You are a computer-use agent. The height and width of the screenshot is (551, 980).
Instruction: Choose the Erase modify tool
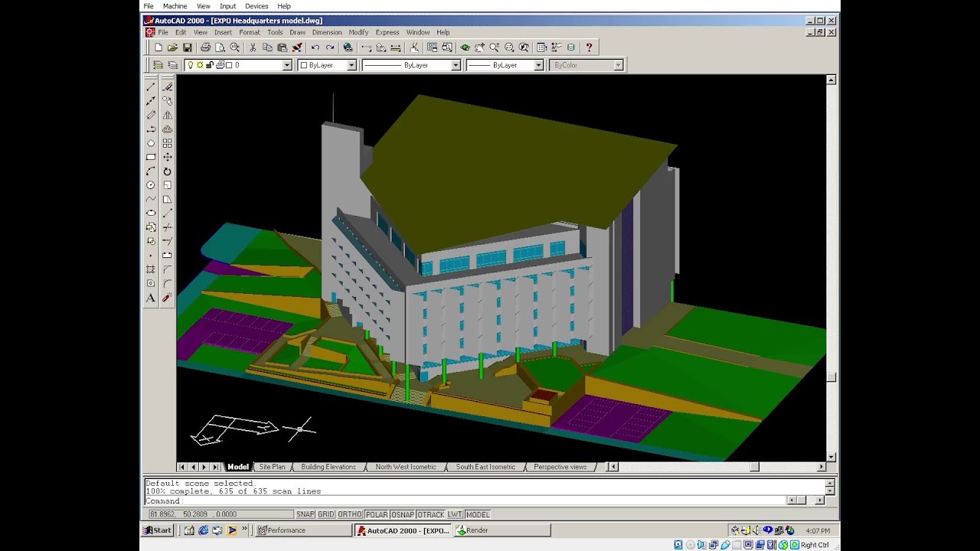click(x=167, y=86)
